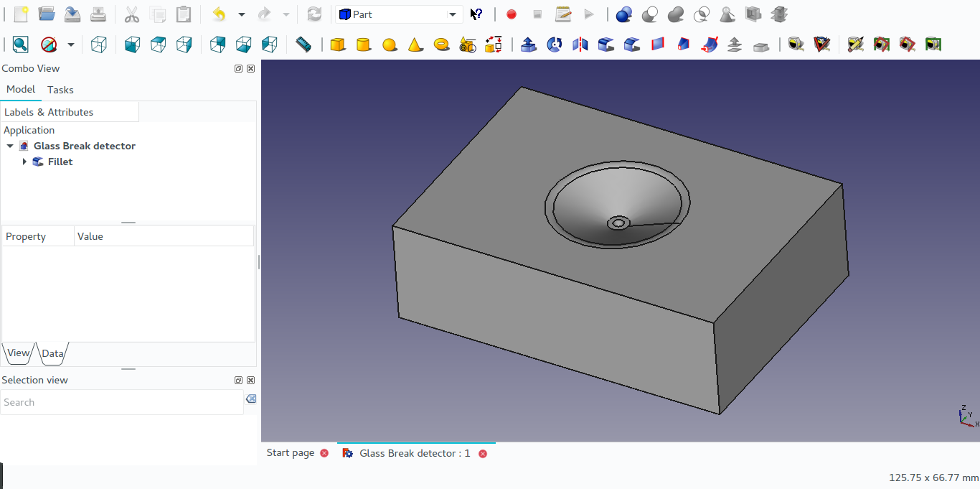The image size is (980, 489).
Task: Open the Part workbench selector dropdown
Action: point(399,14)
